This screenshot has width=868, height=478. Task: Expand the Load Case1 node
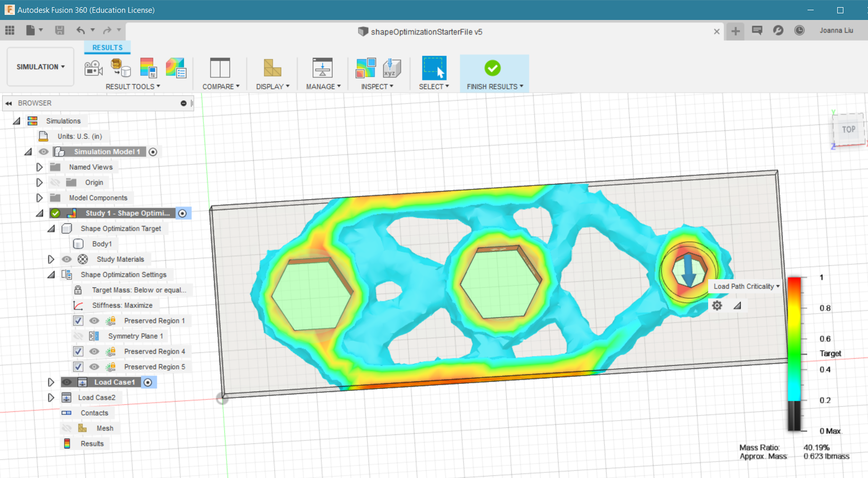tap(51, 382)
